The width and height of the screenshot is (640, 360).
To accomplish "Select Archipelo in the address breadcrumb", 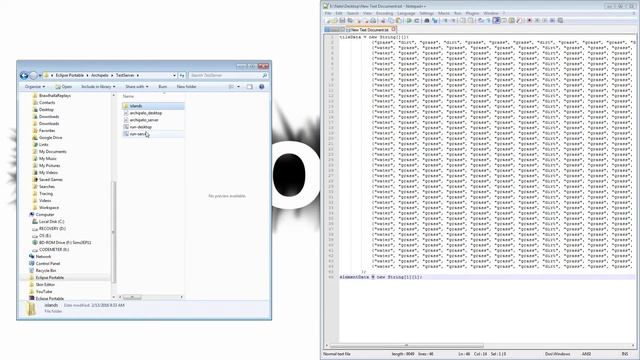I will coord(100,76).
